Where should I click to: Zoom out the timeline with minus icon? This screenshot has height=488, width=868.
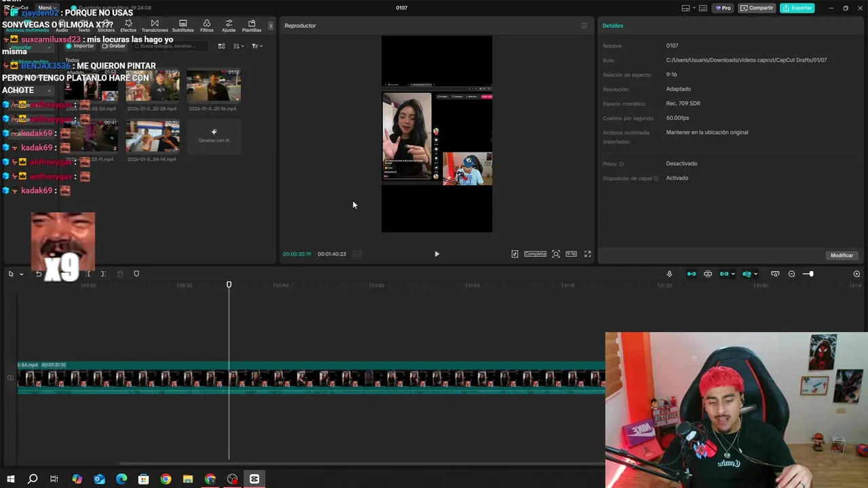(x=791, y=274)
